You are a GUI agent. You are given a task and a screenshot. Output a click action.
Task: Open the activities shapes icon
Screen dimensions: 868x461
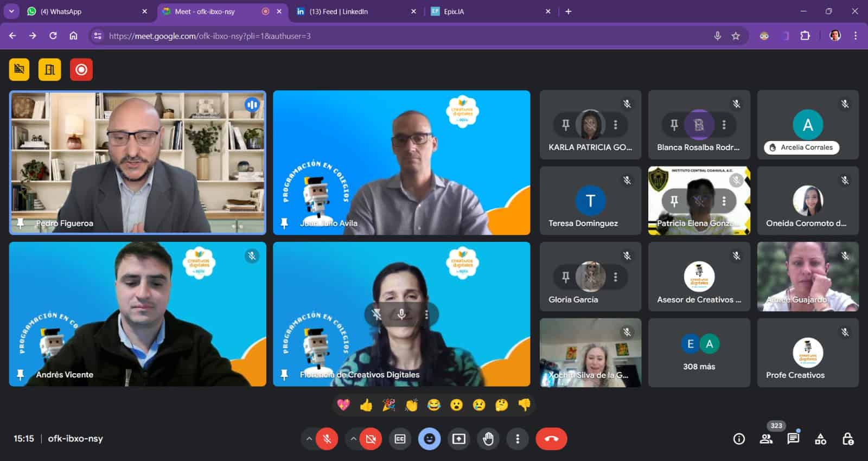pyautogui.click(x=821, y=439)
